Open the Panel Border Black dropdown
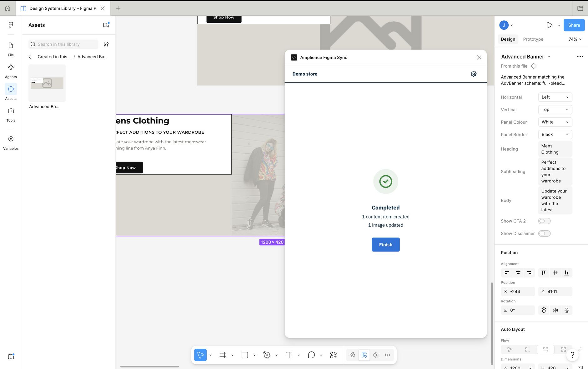 pyautogui.click(x=555, y=135)
